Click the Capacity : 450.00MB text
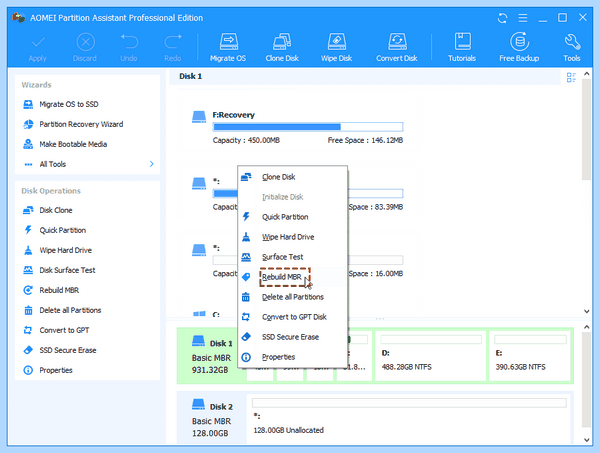 click(246, 140)
